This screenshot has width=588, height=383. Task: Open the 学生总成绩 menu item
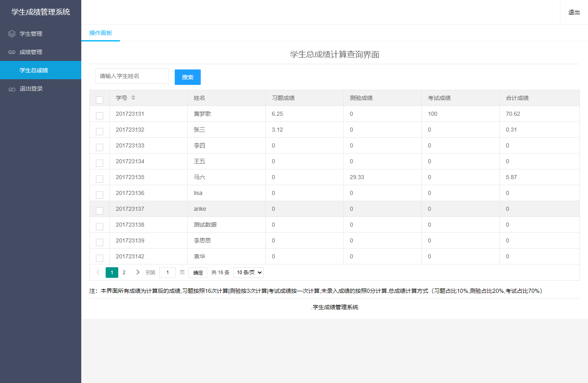[34, 70]
